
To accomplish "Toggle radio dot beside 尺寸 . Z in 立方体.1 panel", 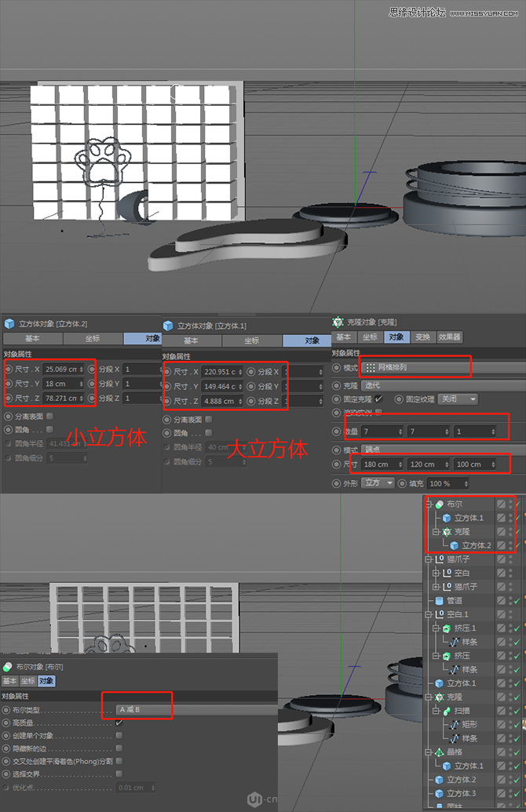I will 167,402.
